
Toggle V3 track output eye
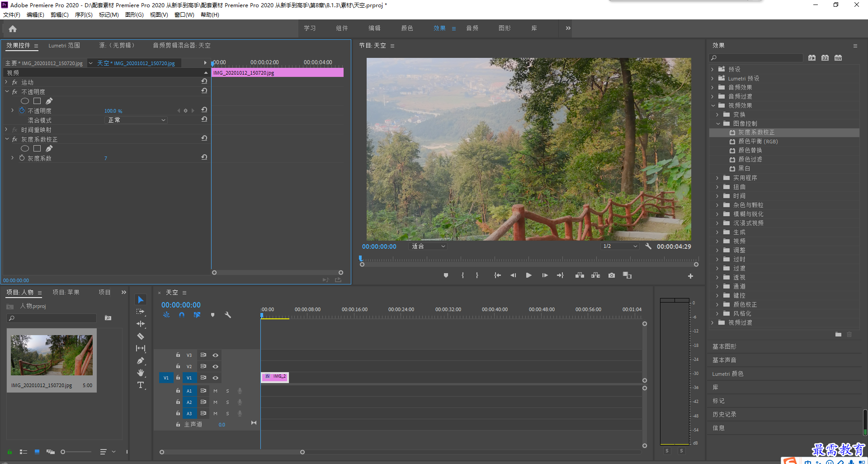pos(216,355)
